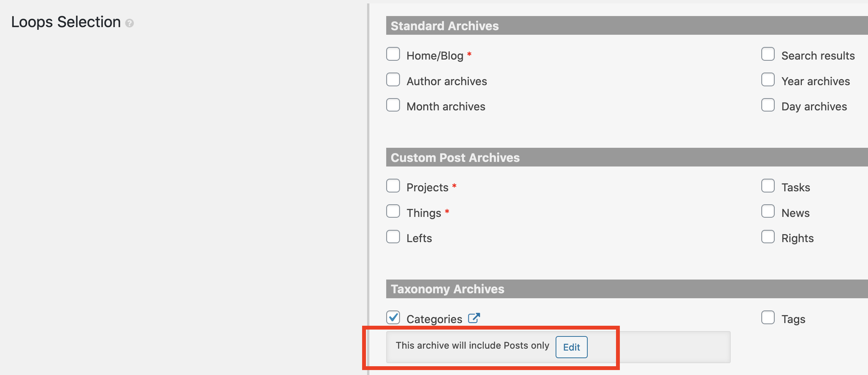Viewport: 868px width, 375px height.
Task: Toggle the Projects custom post checkbox
Action: pos(393,186)
